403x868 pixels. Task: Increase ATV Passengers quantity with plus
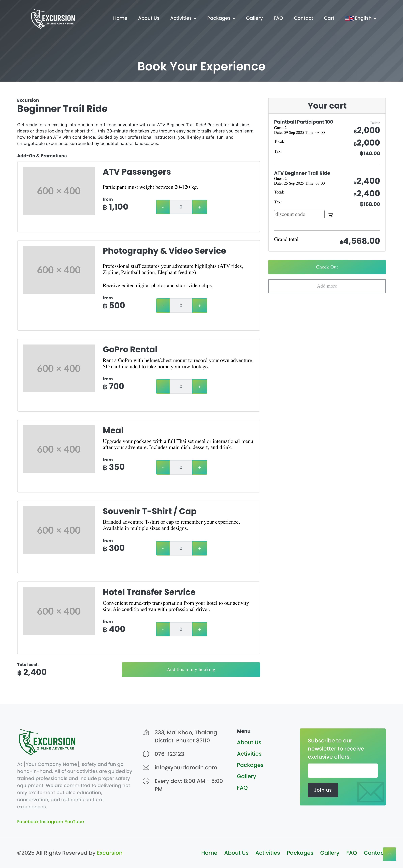(200, 207)
